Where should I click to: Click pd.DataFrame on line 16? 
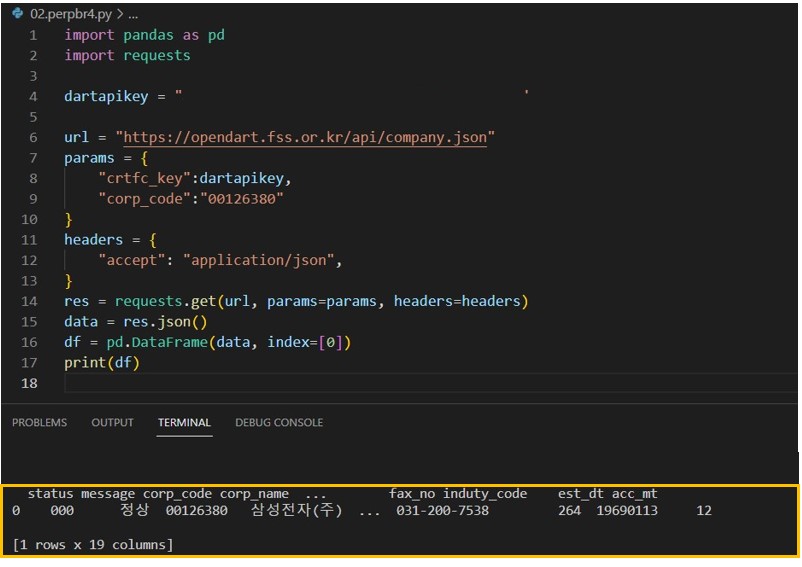(157, 342)
